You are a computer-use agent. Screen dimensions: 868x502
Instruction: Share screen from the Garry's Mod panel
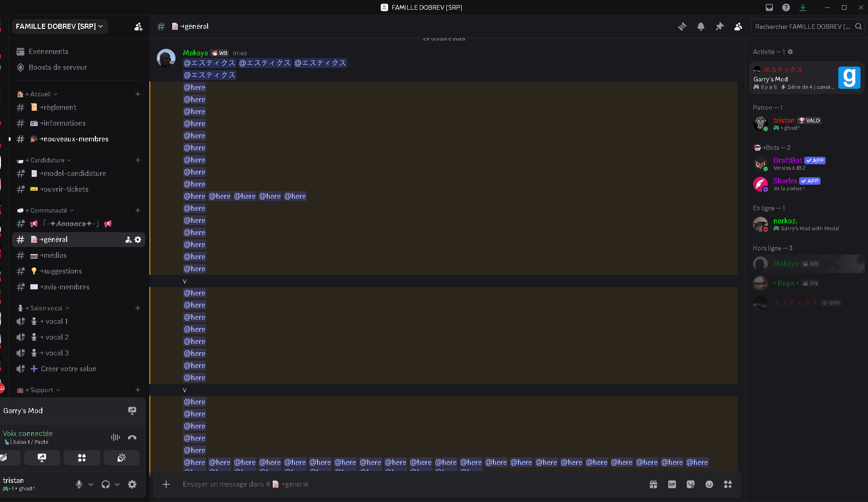click(132, 410)
